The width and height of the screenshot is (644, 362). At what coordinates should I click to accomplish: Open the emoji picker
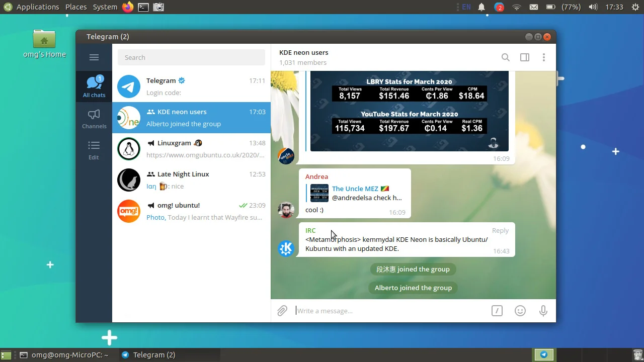click(x=520, y=311)
